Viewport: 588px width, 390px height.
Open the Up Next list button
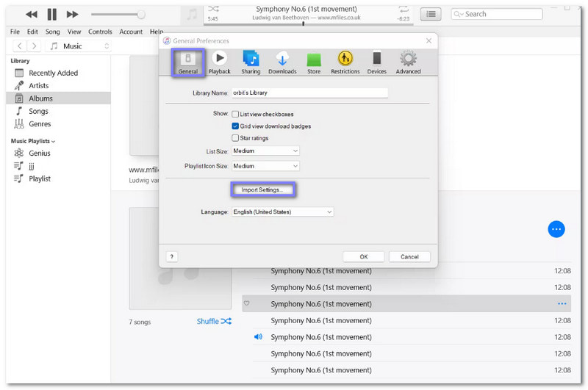tap(431, 14)
